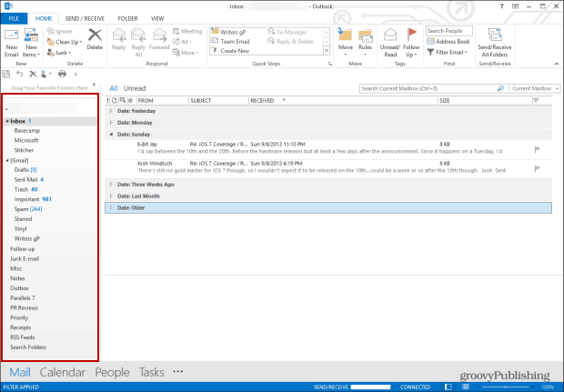564x392 pixels.
Task: Collapse the ribbon
Action: point(557,64)
